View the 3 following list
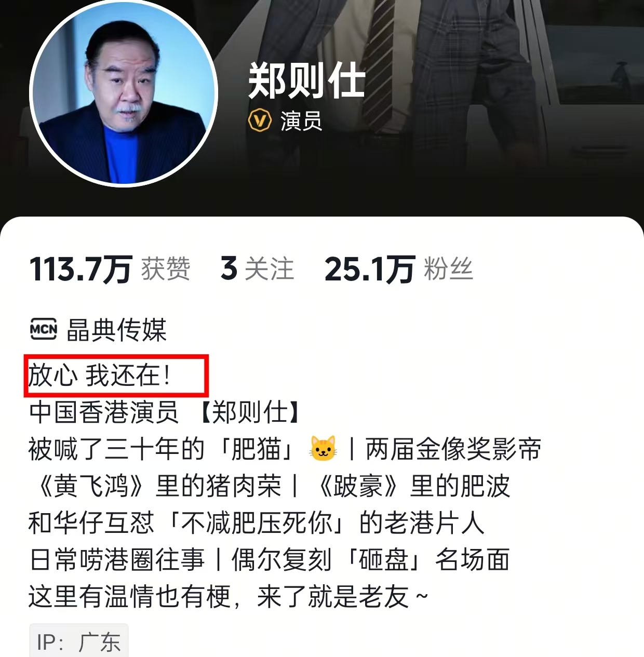Screen dimensions: 644x657 (257, 269)
